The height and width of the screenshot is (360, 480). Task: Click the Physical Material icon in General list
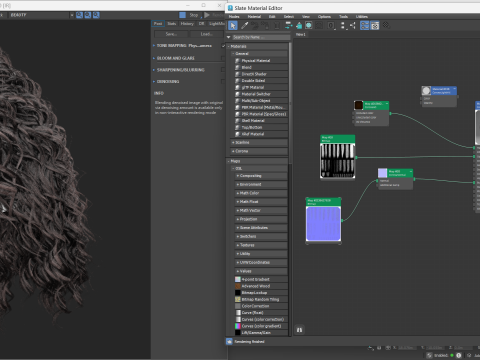point(238,61)
